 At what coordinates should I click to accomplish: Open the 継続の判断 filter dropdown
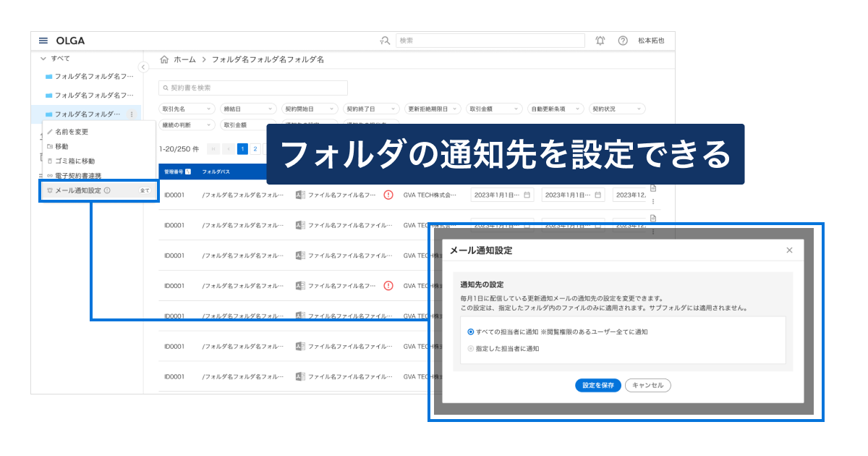click(187, 124)
